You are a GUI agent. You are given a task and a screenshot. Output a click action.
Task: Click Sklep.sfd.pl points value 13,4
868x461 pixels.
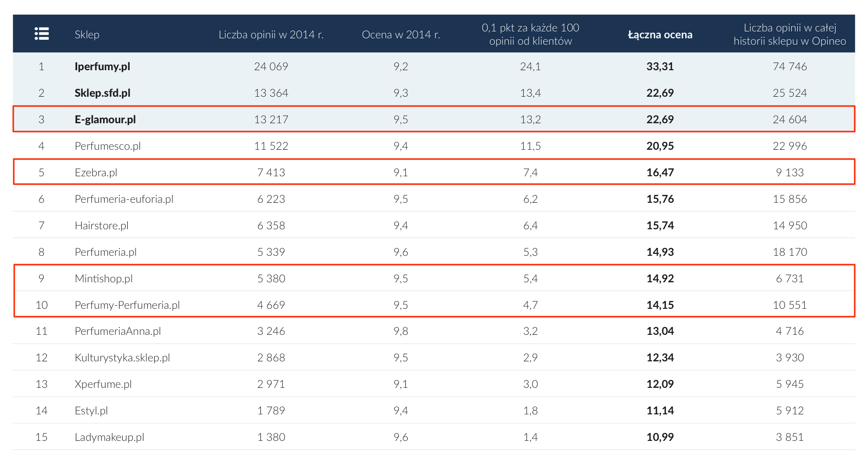531,93
